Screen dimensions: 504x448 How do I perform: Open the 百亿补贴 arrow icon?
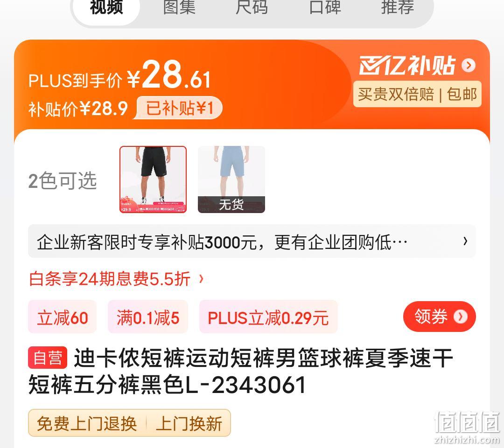point(469,65)
